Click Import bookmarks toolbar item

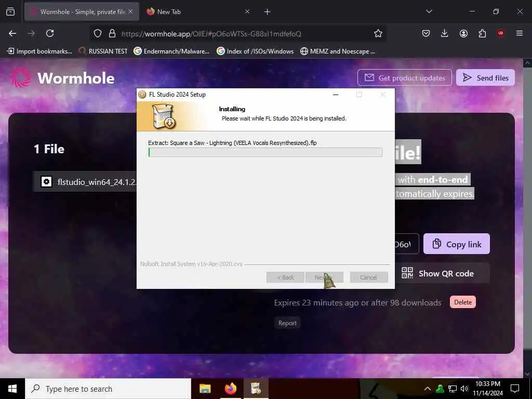(39, 51)
